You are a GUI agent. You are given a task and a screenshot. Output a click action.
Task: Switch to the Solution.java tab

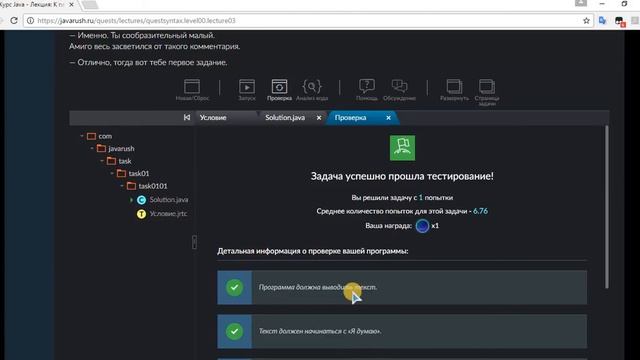[x=285, y=118]
